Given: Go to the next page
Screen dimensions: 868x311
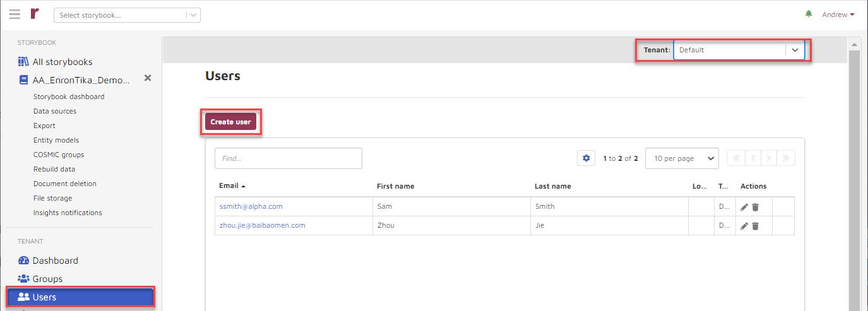Looking at the screenshot, I should [x=770, y=158].
